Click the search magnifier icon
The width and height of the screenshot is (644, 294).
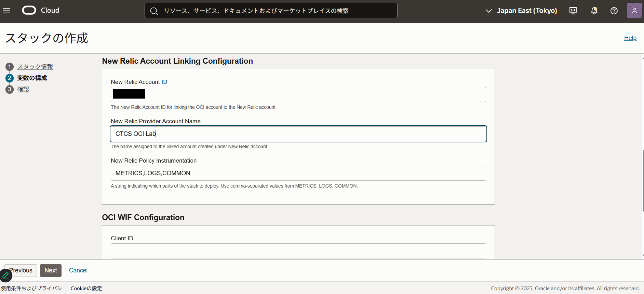(154, 11)
